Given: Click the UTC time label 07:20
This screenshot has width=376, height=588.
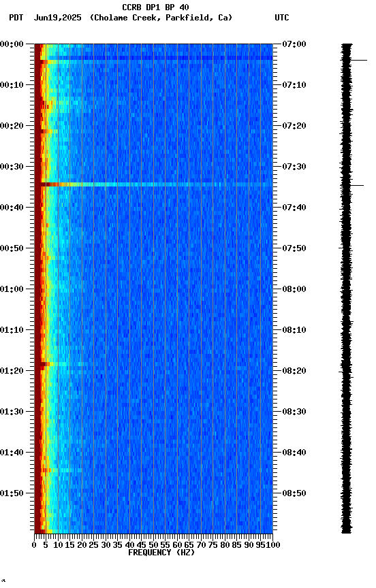Looking at the screenshot, I should (294, 126).
